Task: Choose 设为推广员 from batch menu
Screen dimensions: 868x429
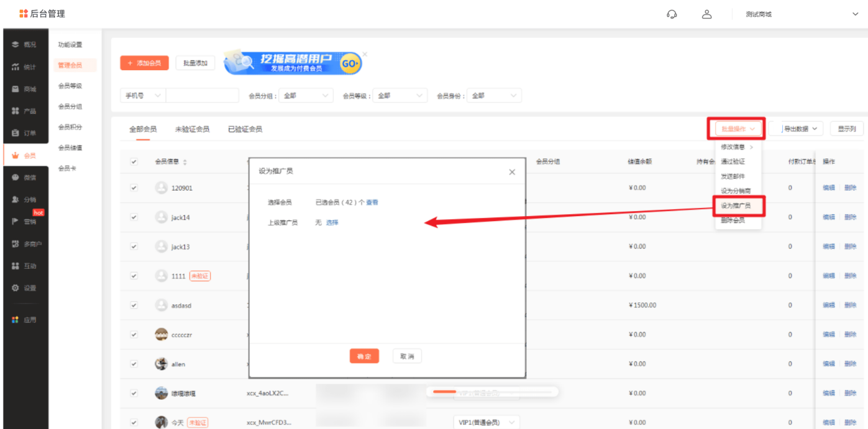Action: click(736, 205)
